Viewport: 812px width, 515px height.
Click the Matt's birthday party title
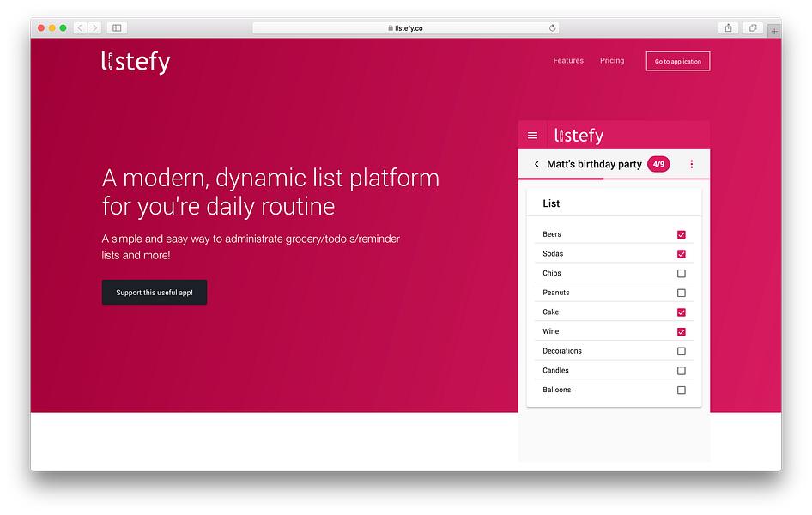click(x=594, y=164)
